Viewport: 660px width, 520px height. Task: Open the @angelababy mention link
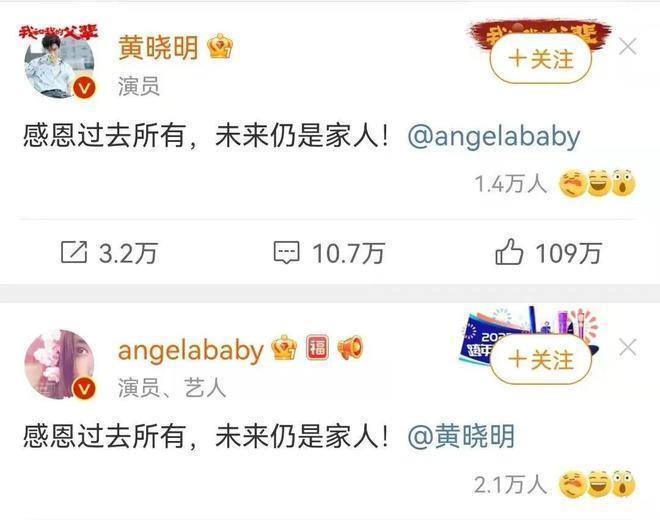(494, 137)
